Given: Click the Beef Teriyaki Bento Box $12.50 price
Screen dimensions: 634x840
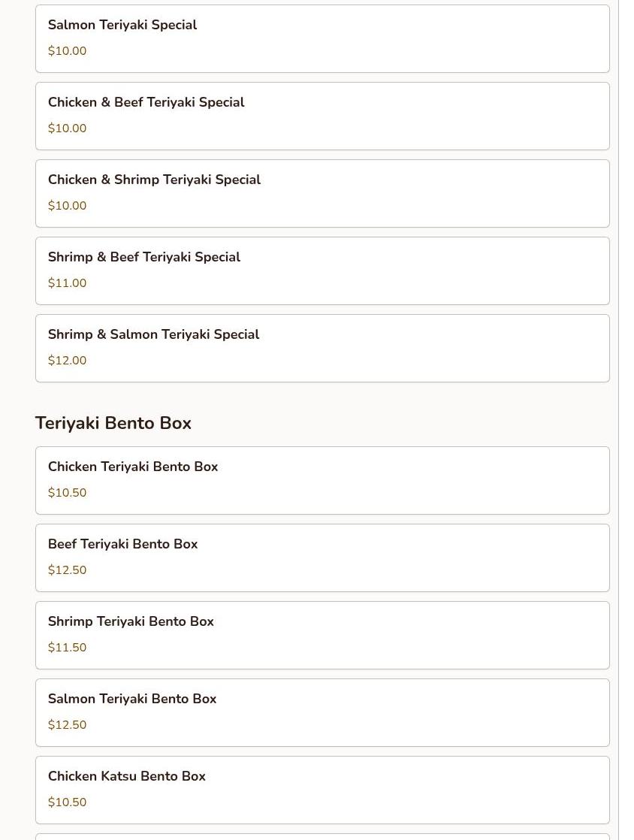Looking at the screenshot, I should click(x=67, y=570).
